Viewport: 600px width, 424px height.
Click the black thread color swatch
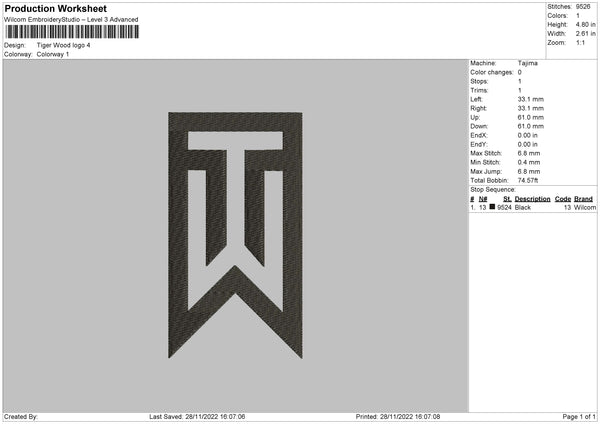click(x=492, y=207)
